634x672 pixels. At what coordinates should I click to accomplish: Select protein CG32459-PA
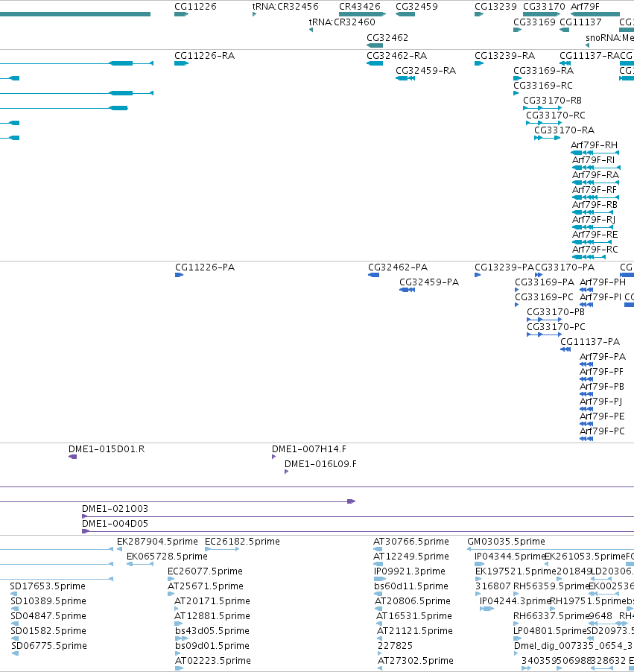(407, 290)
